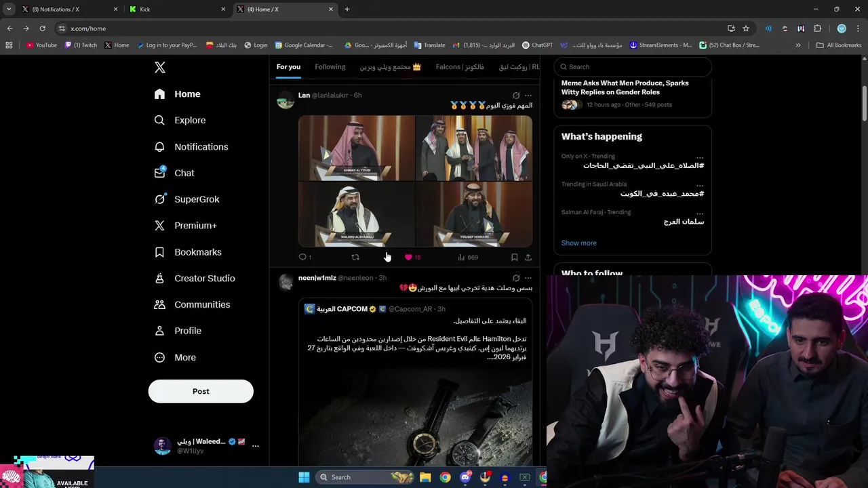Reply to Lan's post

pyautogui.click(x=305, y=258)
